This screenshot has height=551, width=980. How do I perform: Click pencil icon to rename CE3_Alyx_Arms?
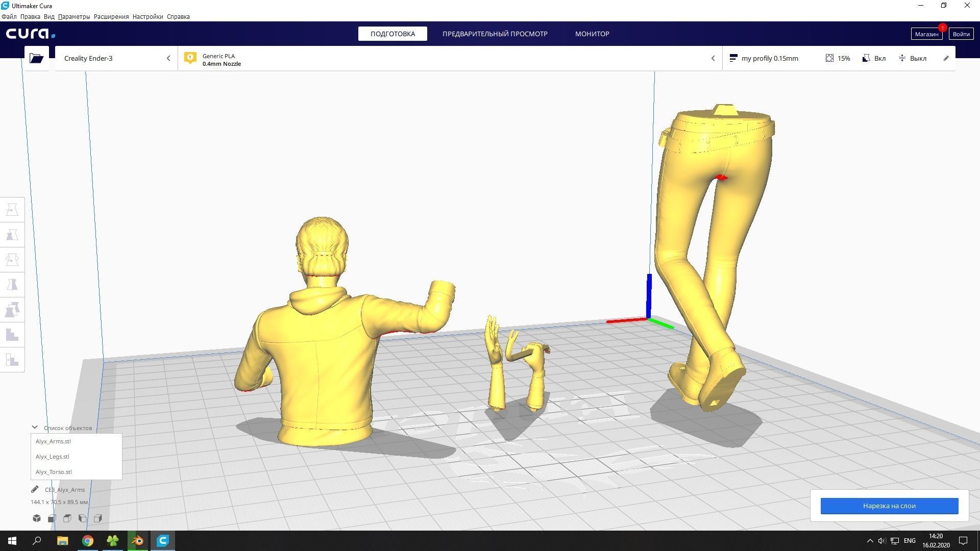pos(35,489)
